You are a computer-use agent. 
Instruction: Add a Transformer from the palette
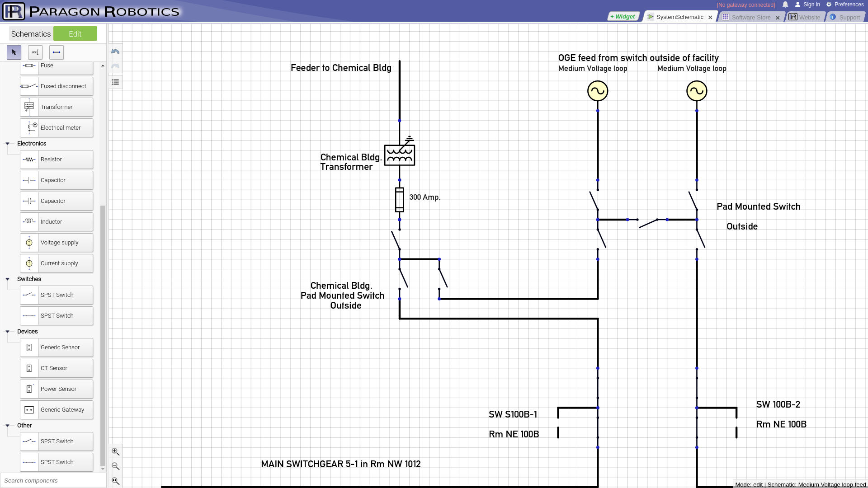[57, 107]
